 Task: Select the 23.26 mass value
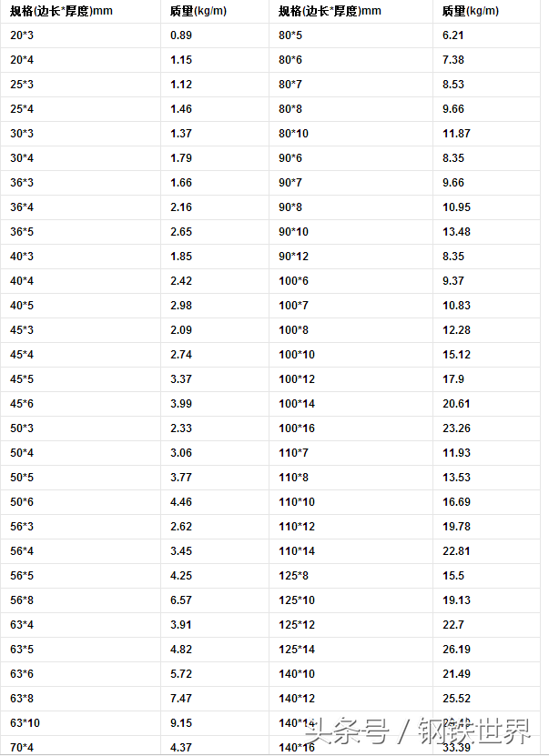point(456,428)
